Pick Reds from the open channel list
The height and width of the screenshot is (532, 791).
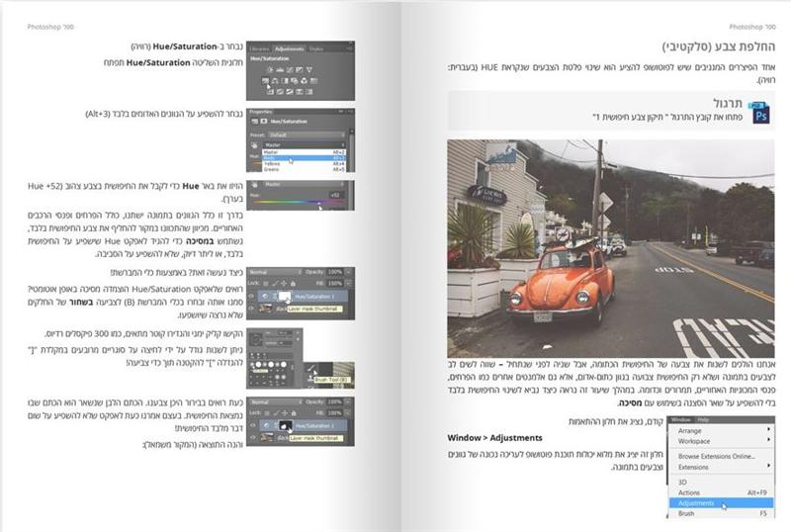click(x=304, y=158)
